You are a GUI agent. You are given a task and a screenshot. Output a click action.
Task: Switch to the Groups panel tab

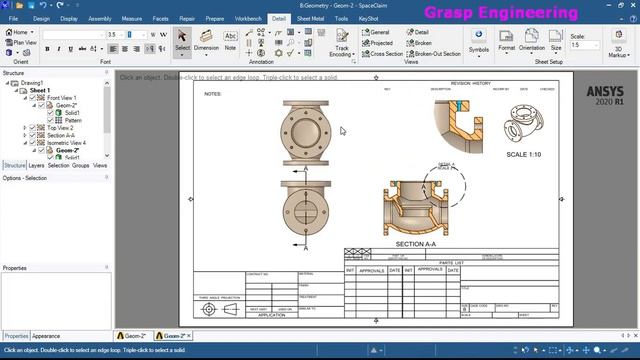[80, 165]
